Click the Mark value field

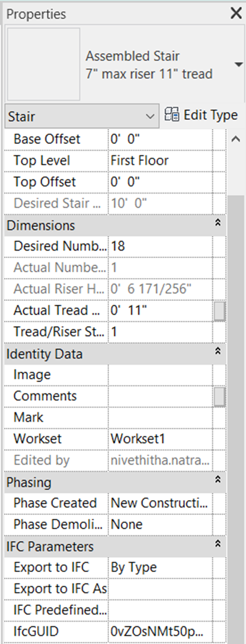tap(160, 418)
